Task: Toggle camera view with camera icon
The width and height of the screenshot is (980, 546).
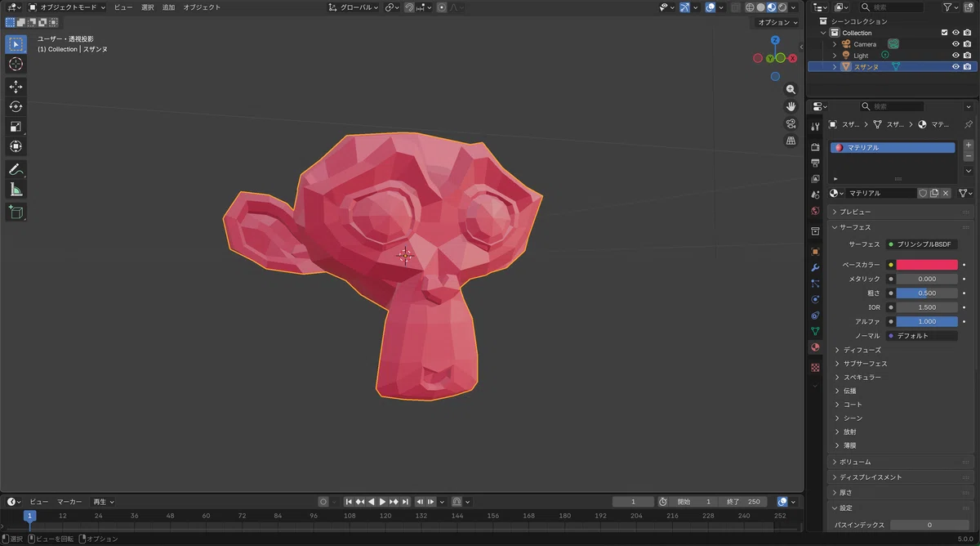Action: click(791, 123)
